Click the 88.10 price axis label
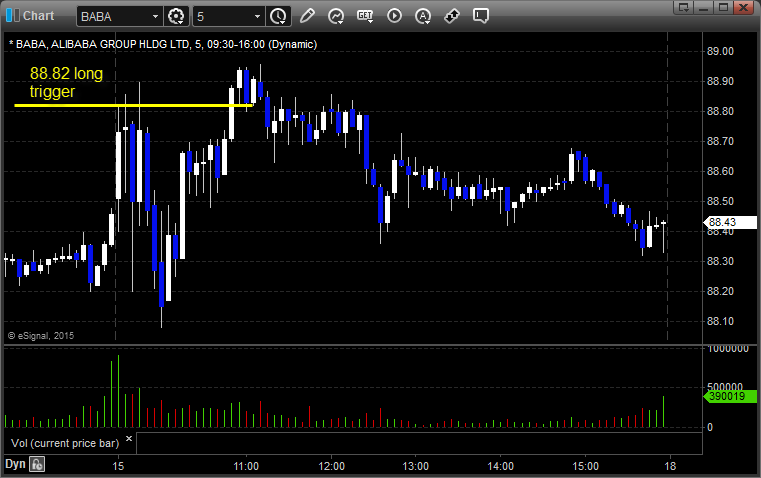 [x=720, y=321]
